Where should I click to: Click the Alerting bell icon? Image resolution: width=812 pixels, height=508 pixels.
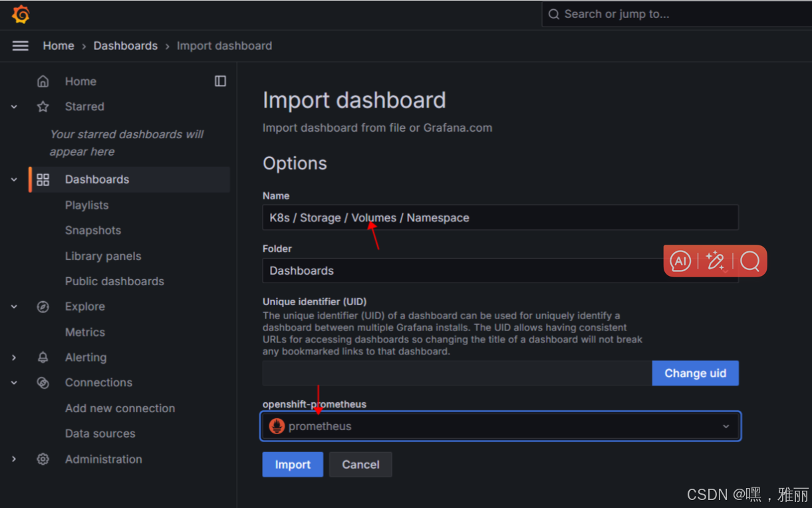coord(43,357)
